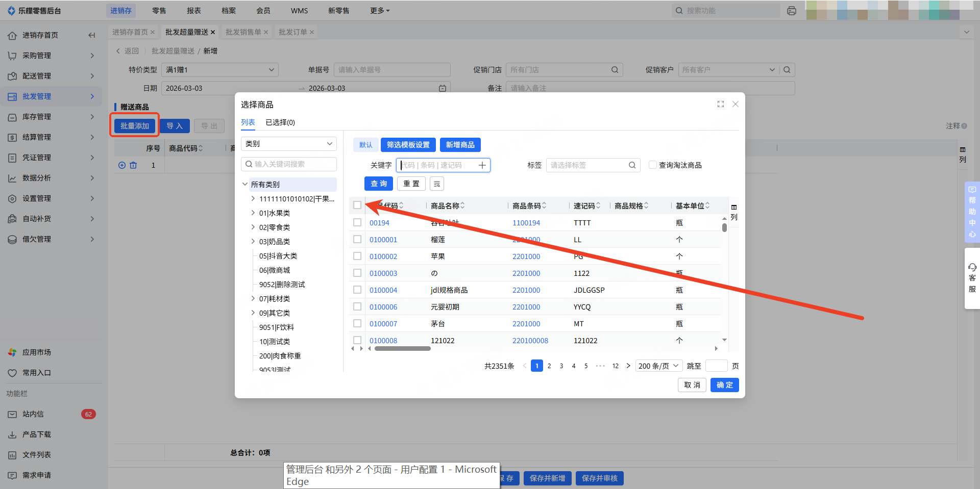Viewport: 980px width, 489px height.
Task: Click the 跳至 page number input field
Action: pyautogui.click(x=716, y=366)
